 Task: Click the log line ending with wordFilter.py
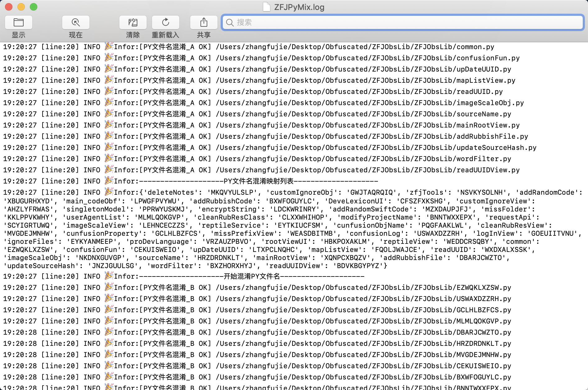[257, 159]
